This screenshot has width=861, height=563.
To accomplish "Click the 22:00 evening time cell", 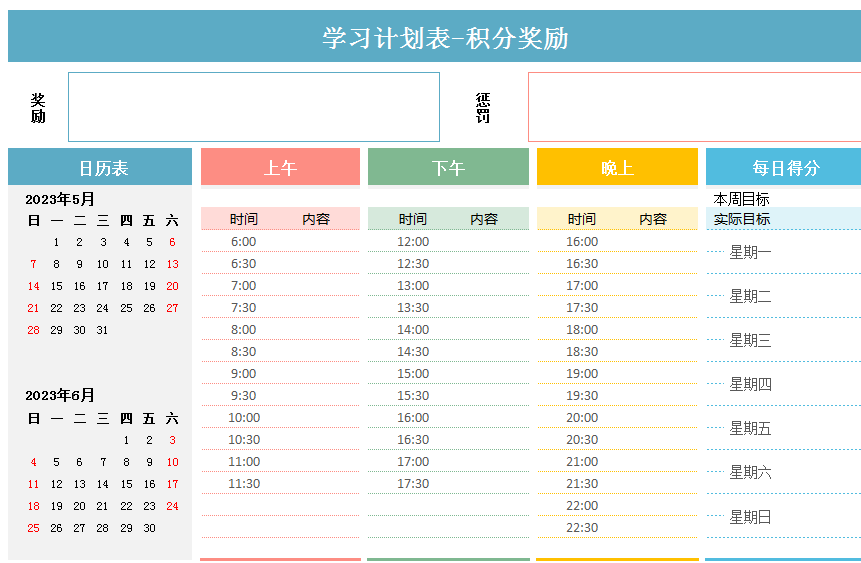I will tap(582, 505).
